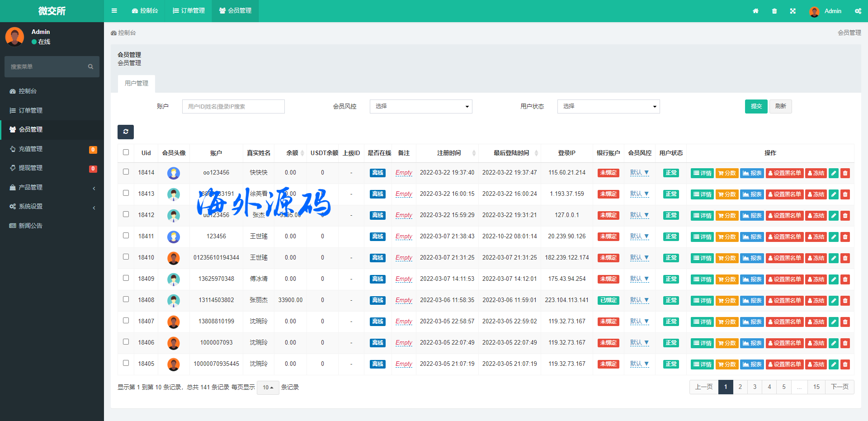The height and width of the screenshot is (421, 868).
Task: Click the green 提交 button
Action: point(756,106)
